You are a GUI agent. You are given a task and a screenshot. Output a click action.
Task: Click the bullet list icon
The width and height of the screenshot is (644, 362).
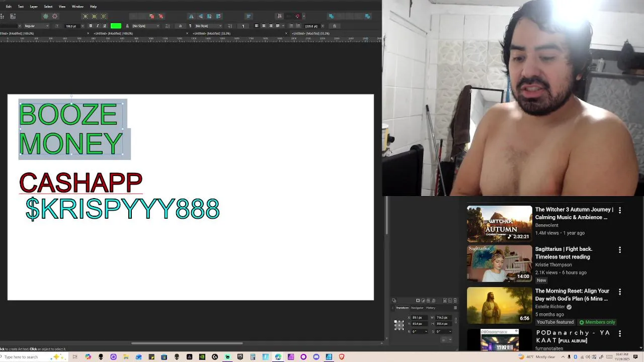pos(291,26)
